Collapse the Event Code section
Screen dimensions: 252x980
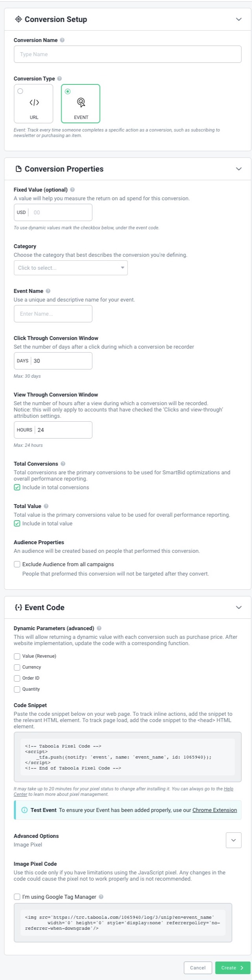point(239,607)
